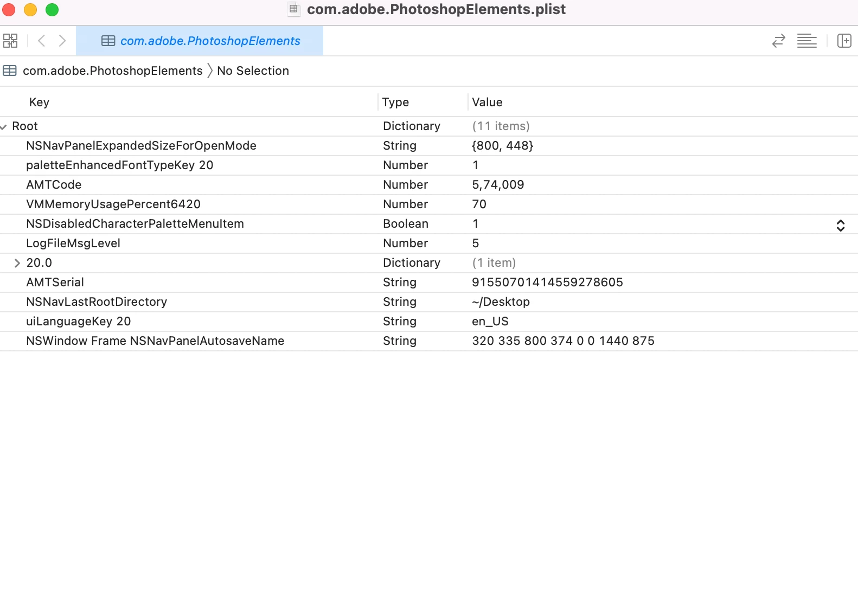Click the value 70 for VMMemoryUsagePercent6420
The width and height of the screenshot is (858, 616).
[x=479, y=204]
